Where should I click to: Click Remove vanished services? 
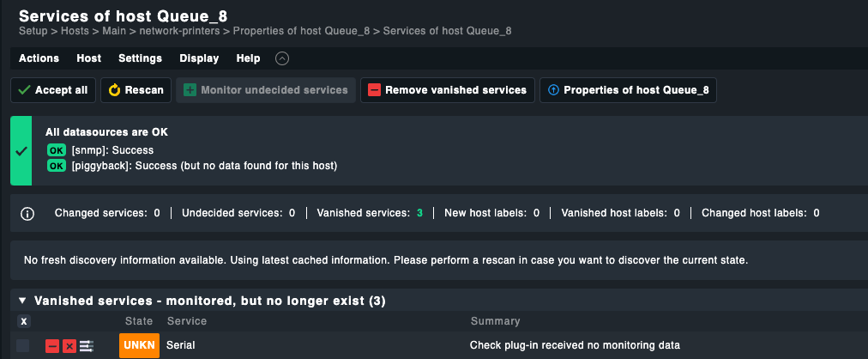click(x=448, y=90)
